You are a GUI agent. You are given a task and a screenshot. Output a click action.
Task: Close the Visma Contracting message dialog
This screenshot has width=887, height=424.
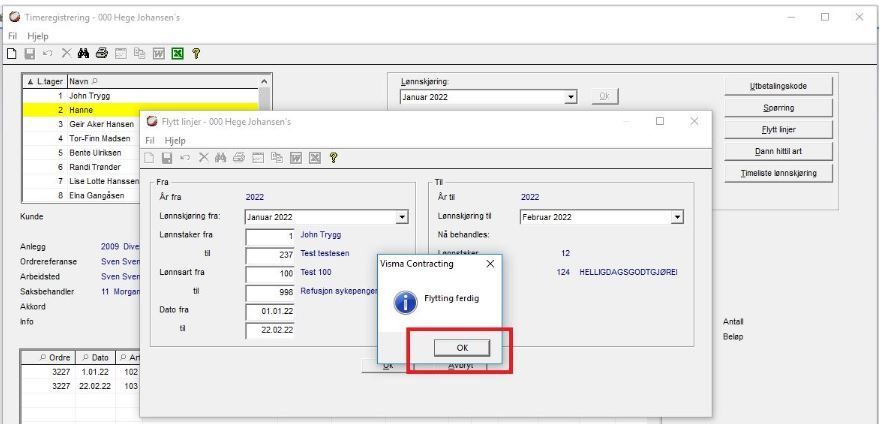tap(490, 264)
